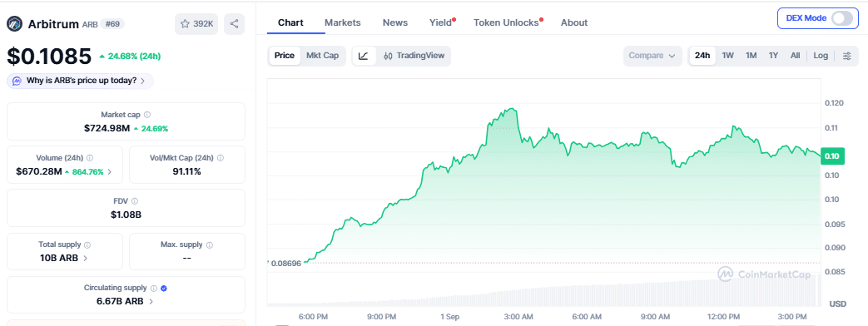Click the #69 rank badge
The width and height of the screenshot is (868, 326).
113,24
